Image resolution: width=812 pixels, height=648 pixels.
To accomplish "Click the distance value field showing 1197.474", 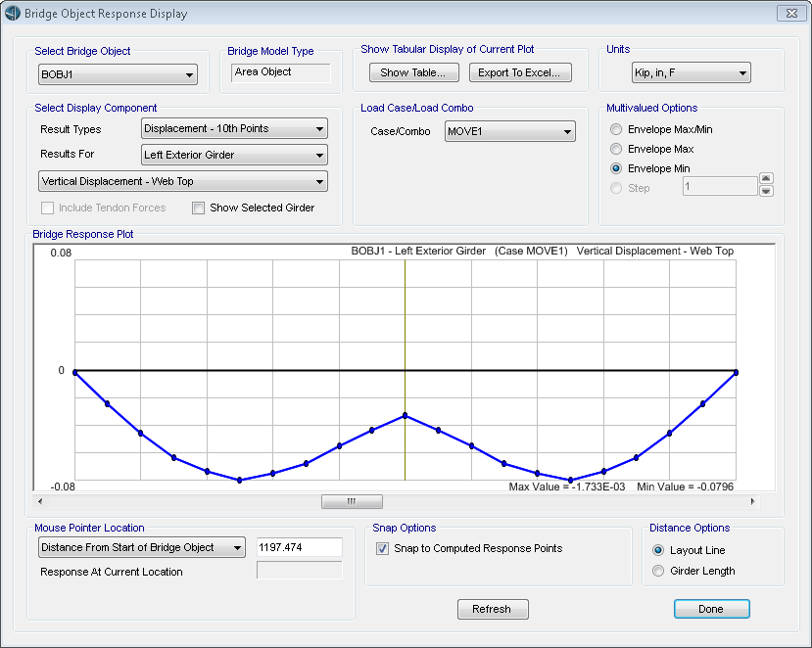I will 299,547.
